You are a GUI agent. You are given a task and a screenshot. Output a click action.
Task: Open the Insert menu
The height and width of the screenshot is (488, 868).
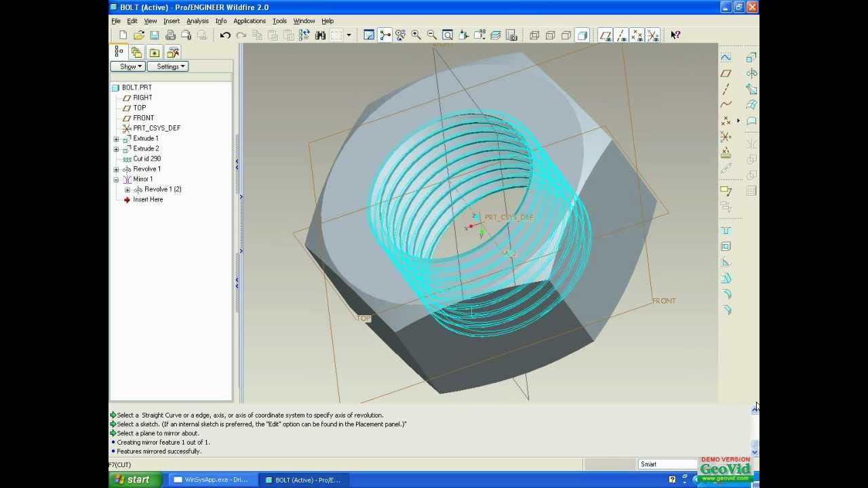[172, 21]
